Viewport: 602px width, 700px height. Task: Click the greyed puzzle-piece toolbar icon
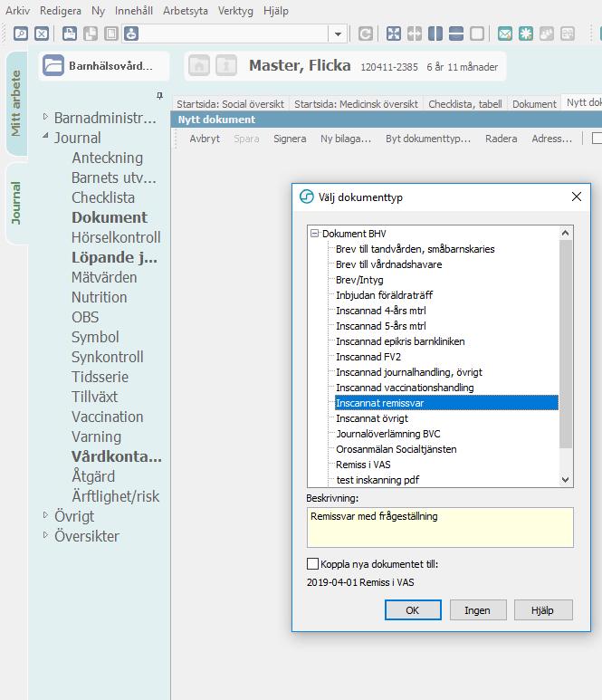click(x=547, y=34)
